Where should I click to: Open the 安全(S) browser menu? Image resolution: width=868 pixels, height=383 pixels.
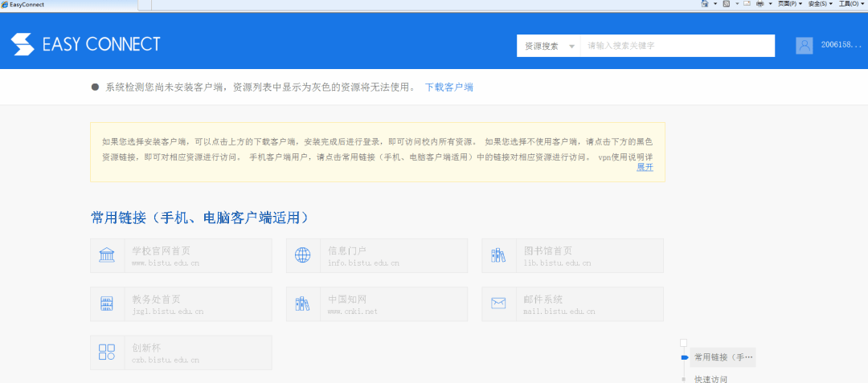[820, 4]
